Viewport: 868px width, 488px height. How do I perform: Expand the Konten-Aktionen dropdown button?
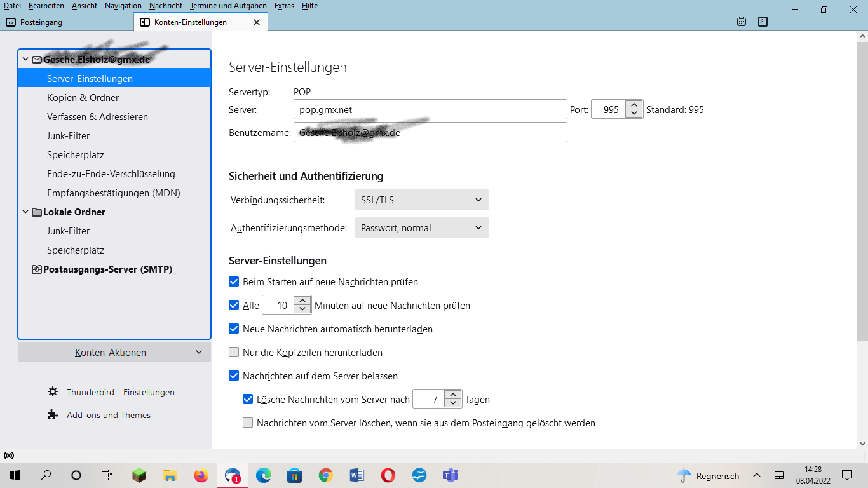114,353
